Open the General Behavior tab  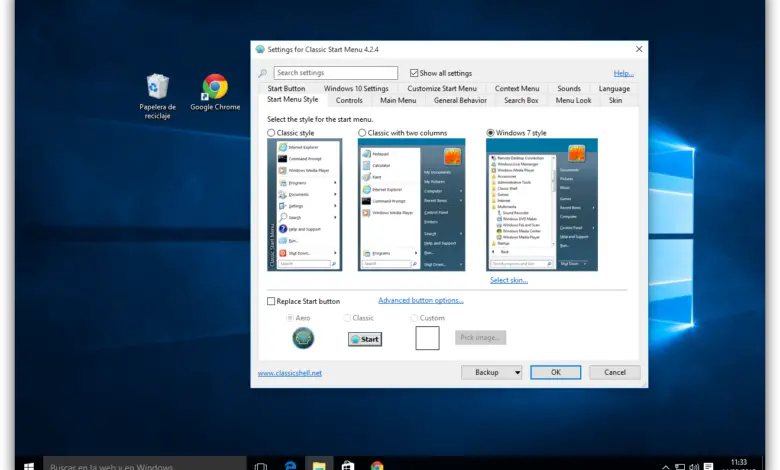[460, 100]
